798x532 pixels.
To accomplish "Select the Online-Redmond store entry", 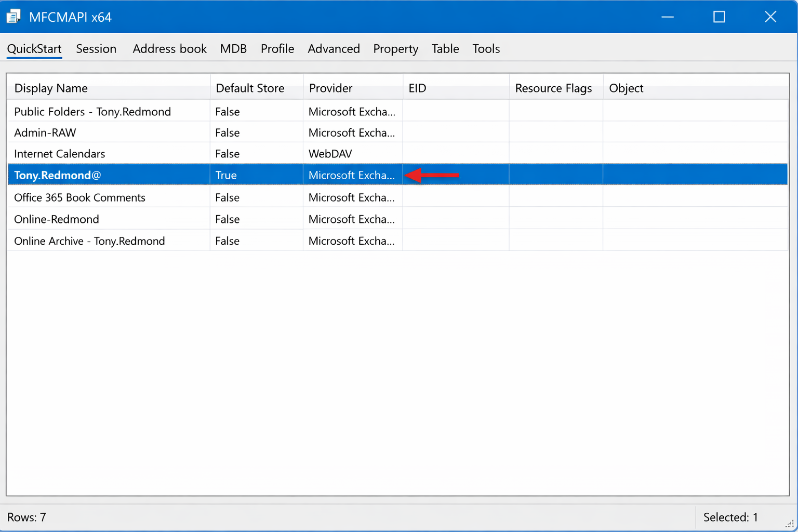I will (x=56, y=219).
